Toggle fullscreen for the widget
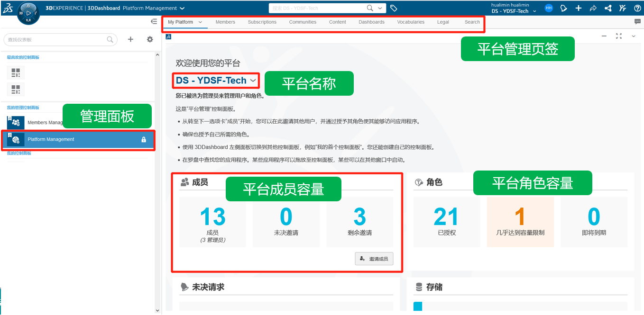The image size is (644, 315). click(618, 36)
